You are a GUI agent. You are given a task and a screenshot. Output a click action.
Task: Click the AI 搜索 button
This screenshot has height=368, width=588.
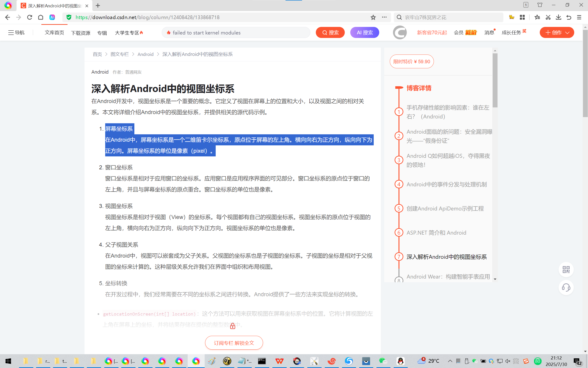[x=365, y=32]
